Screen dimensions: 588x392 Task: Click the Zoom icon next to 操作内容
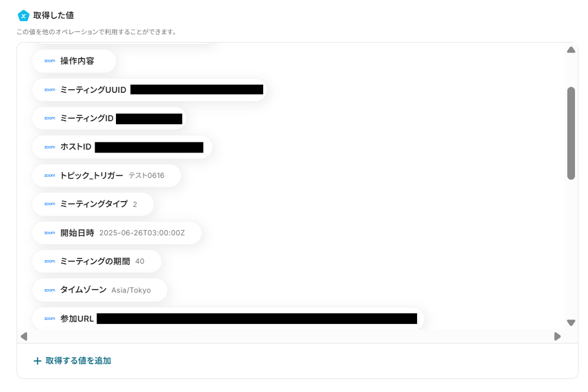[x=50, y=61]
